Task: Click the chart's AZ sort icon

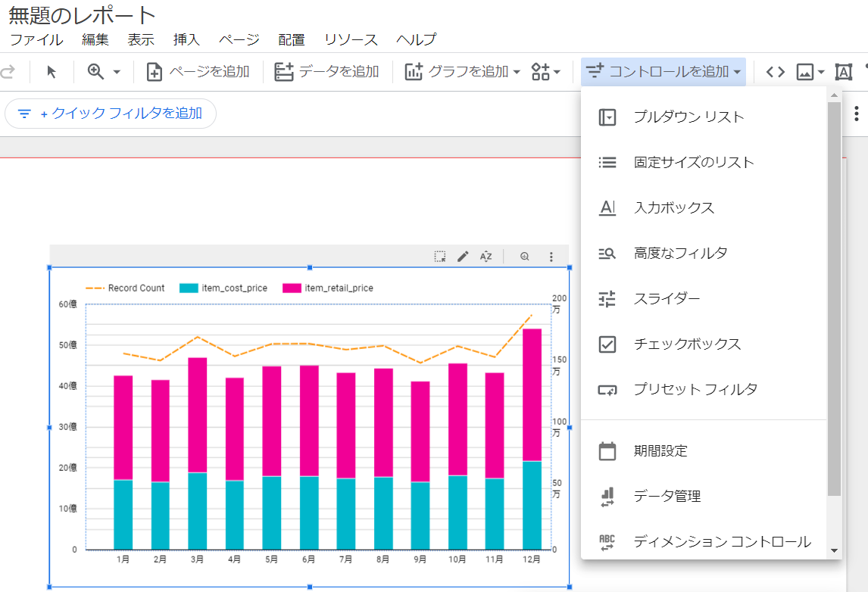Action: (x=486, y=257)
